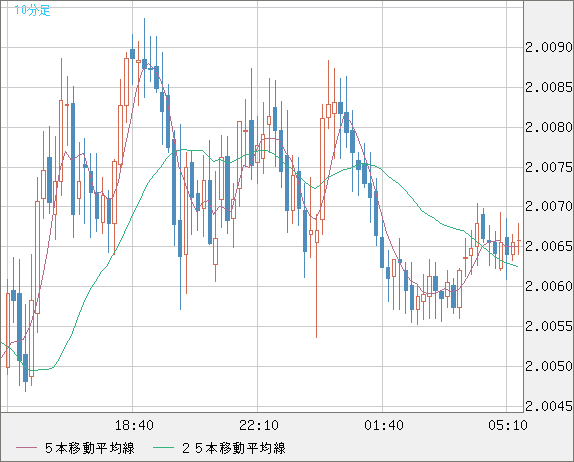Viewport: 574px width, 462px height.
Task: Click the 05:10 time axis label
Action: point(508,425)
